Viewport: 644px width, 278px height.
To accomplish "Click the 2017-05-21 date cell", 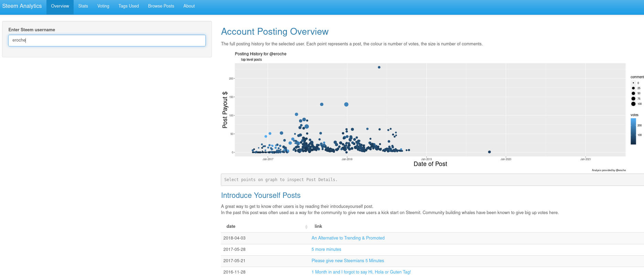I will point(234,261).
